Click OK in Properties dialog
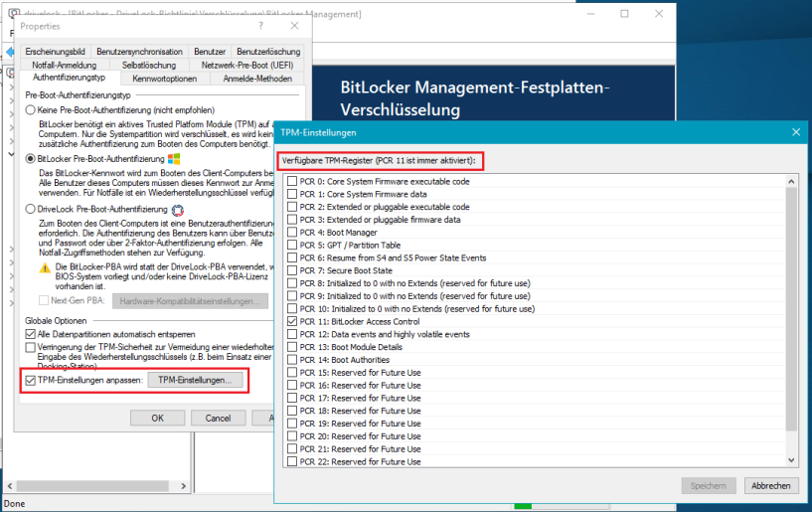 click(x=157, y=418)
